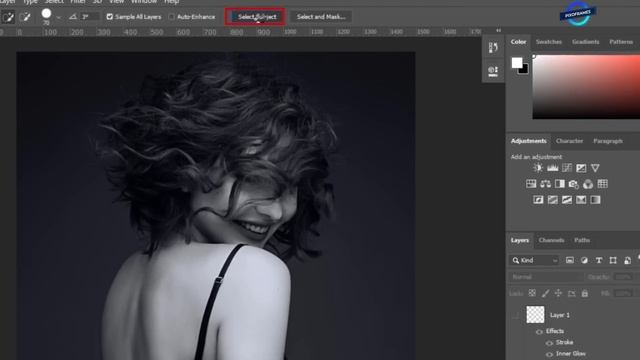Lock layer position icon
Screen dimensions: 640x360
click(558, 293)
